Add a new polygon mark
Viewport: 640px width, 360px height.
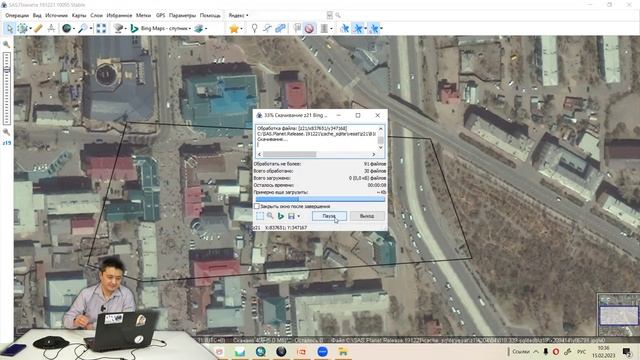pos(280,28)
